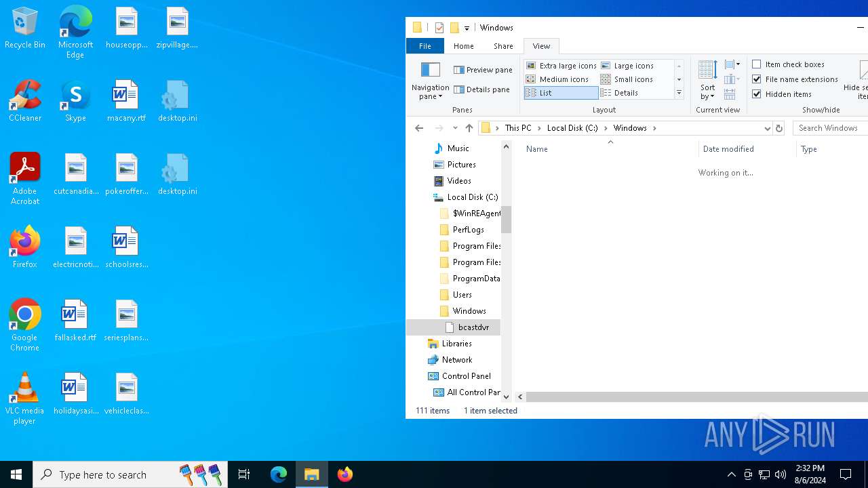Click Size all columns to fit

coord(730,95)
